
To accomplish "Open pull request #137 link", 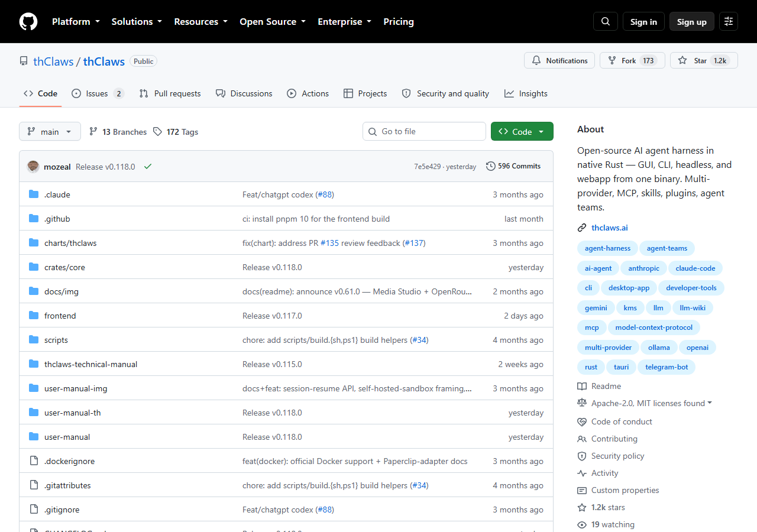I will coord(414,243).
